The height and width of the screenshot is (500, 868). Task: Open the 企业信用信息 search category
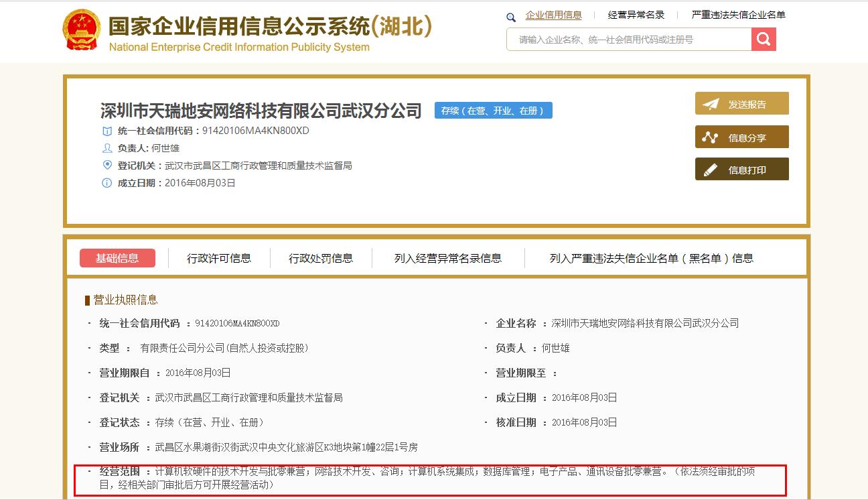click(553, 15)
